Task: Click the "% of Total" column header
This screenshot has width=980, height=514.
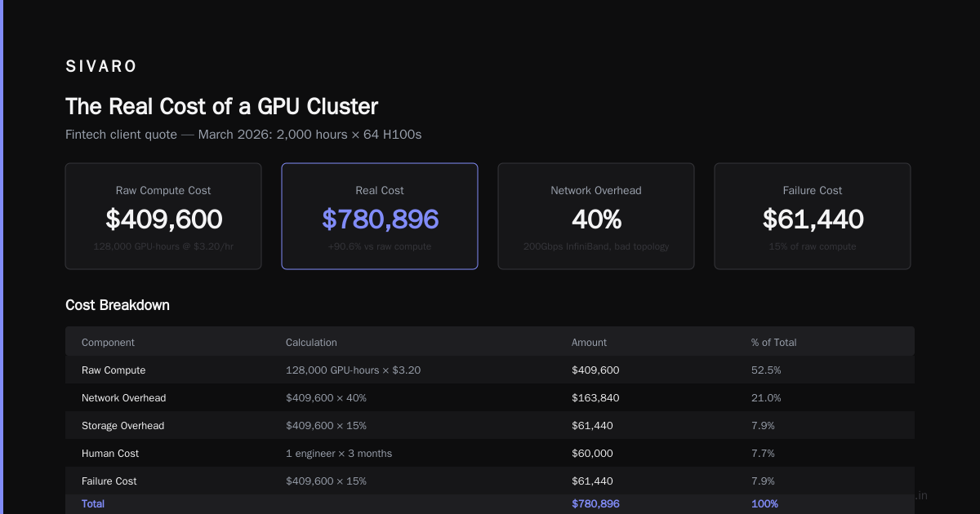Action: [x=773, y=343]
